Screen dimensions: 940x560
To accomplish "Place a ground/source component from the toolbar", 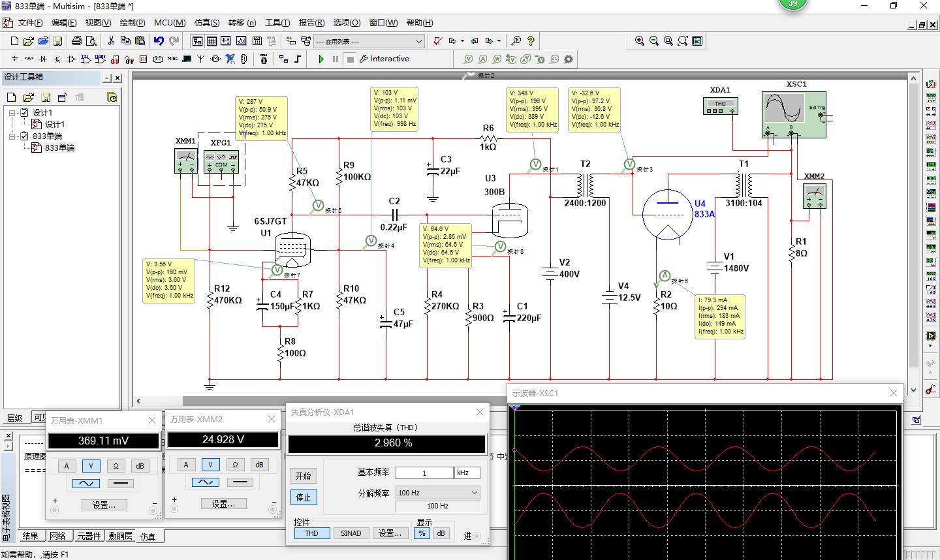I will [x=14, y=59].
